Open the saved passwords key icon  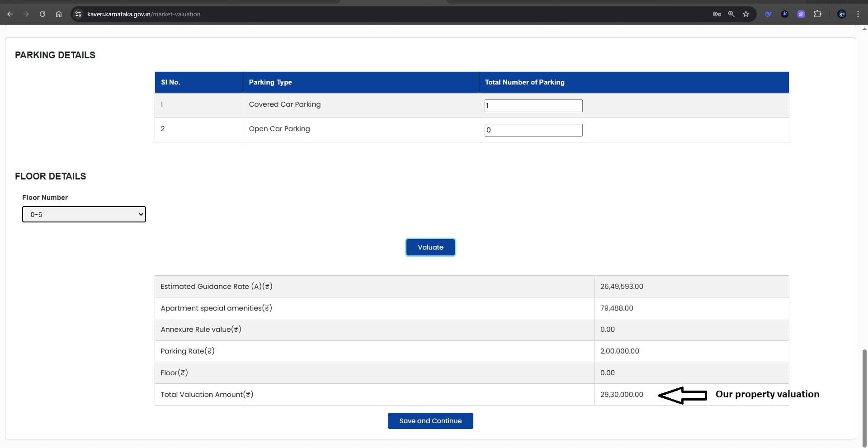717,14
